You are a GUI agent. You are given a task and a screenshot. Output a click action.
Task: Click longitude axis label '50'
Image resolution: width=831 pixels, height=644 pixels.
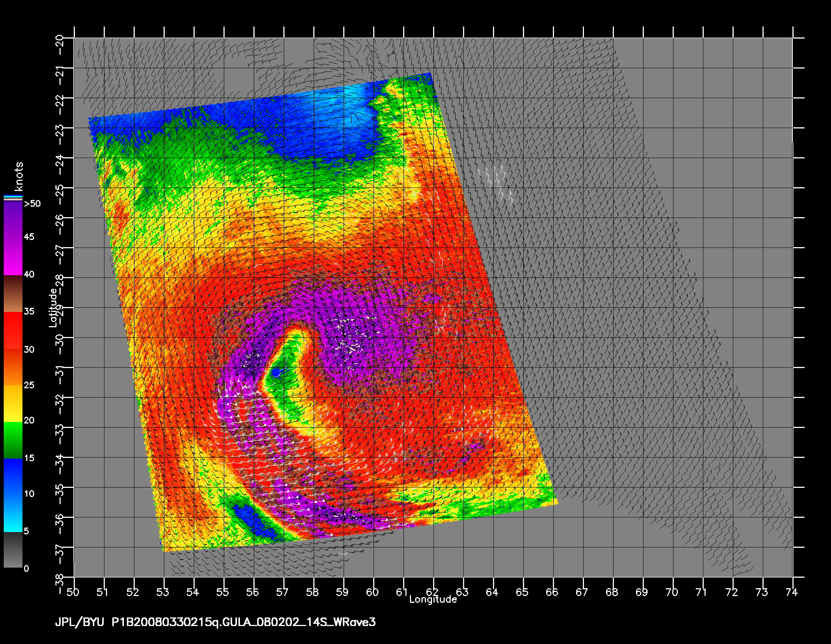[x=73, y=592]
